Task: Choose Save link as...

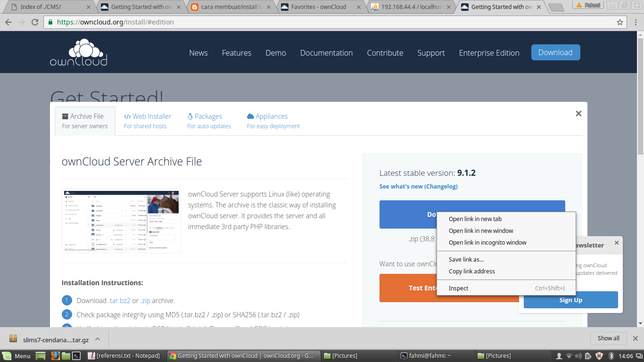Action: [x=506, y=259]
